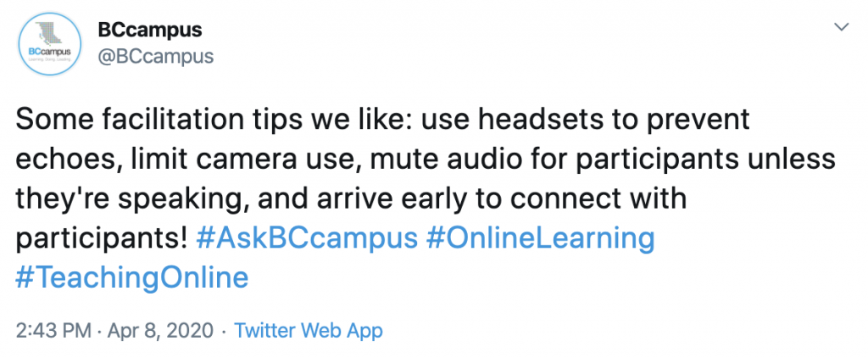Follow the #OnlineLearning hashtag link

tap(540, 238)
